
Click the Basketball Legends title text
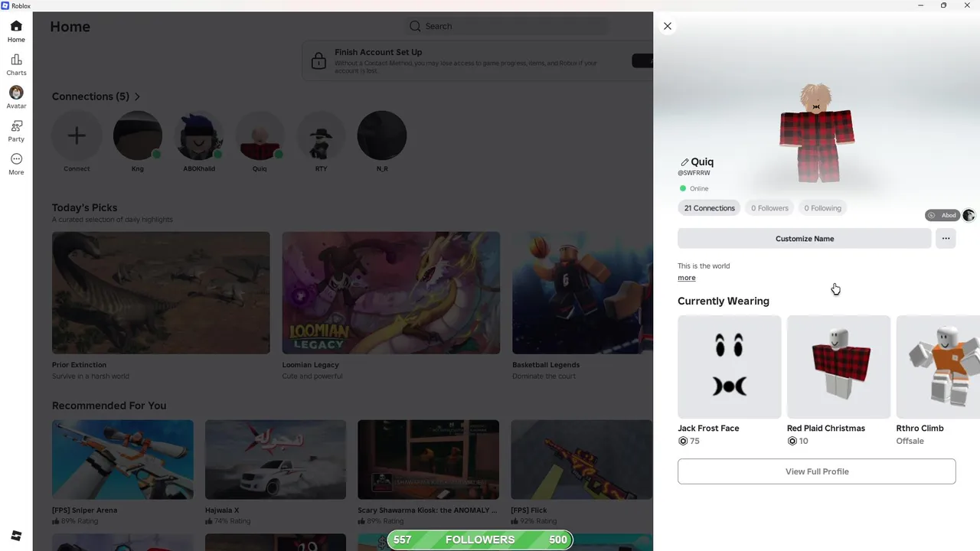pyautogui.click(x=546, y=365)
